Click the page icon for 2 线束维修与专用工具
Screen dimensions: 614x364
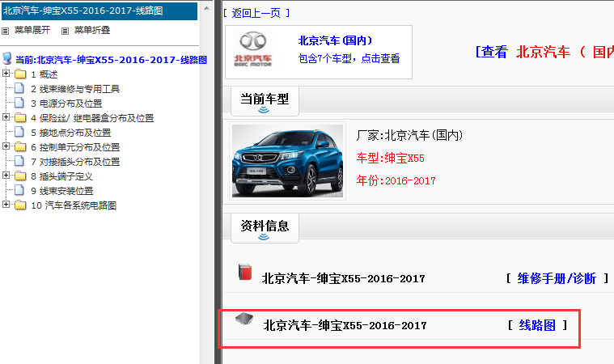click(x=19, y=88)
